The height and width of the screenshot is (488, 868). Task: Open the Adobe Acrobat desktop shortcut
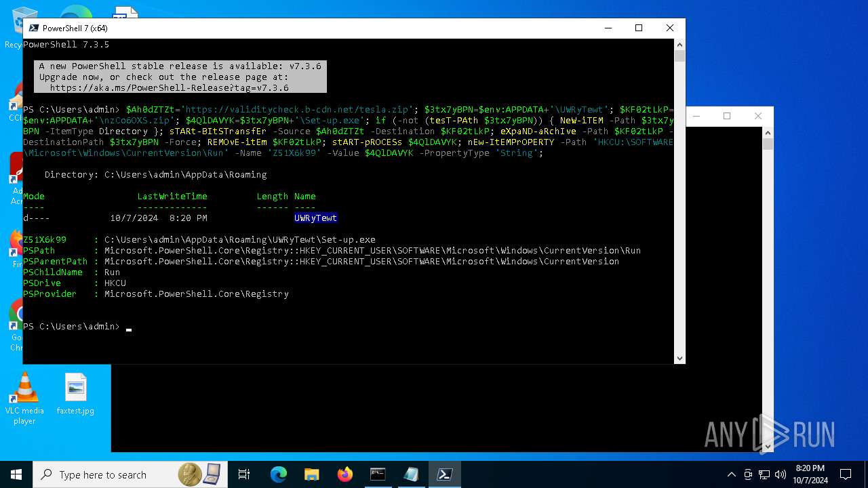(15, 178)
